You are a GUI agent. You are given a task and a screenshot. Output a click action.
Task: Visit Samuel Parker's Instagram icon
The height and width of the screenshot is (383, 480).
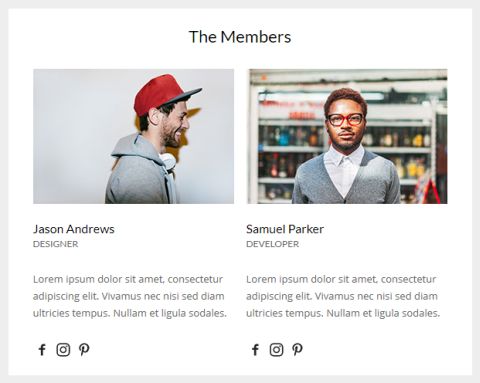tap(276, 350)
